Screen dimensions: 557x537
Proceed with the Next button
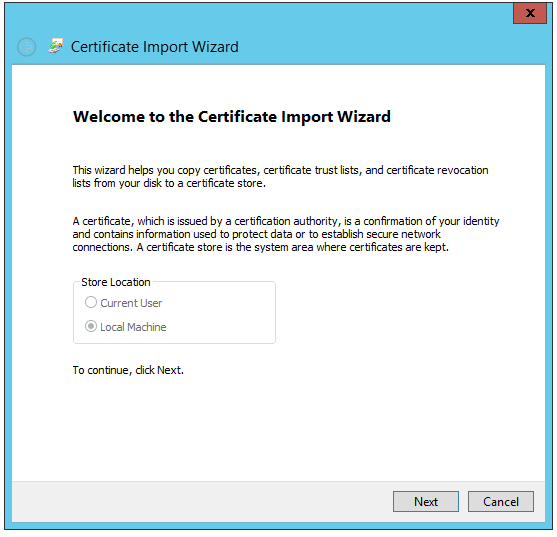click(426, 501)
